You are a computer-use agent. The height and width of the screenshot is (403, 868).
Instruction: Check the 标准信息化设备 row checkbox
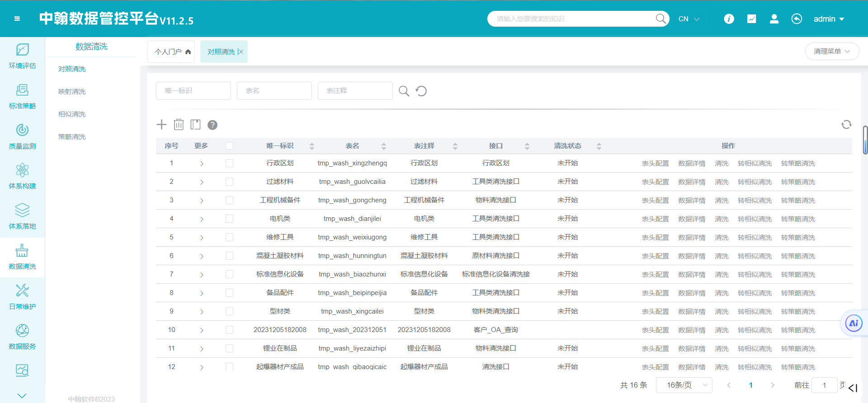coord(229,274)
